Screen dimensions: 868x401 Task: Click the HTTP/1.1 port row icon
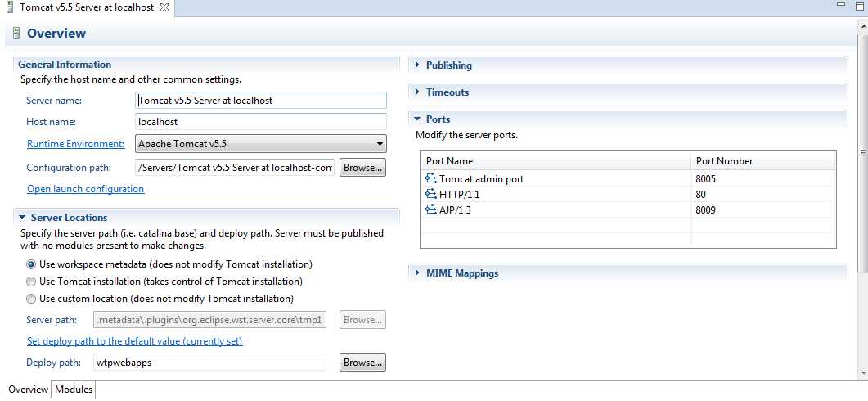(430, 195)
